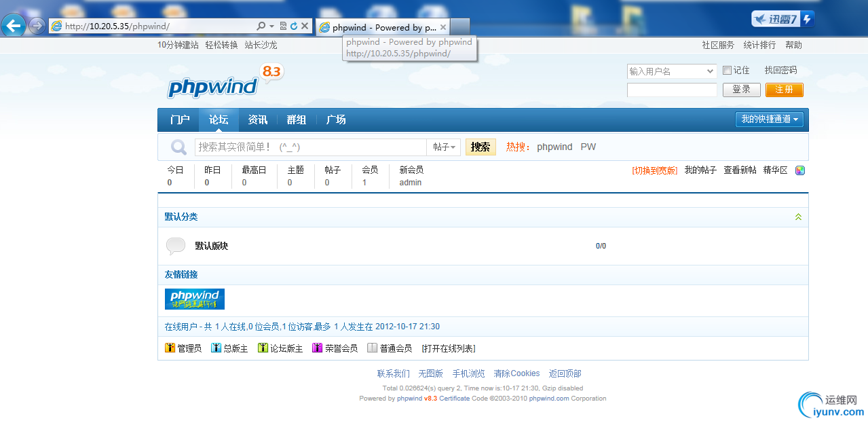Screen dimensions: 868x423
Task: Click the phpwind 8.3 logo
Action: click(225, 81)
